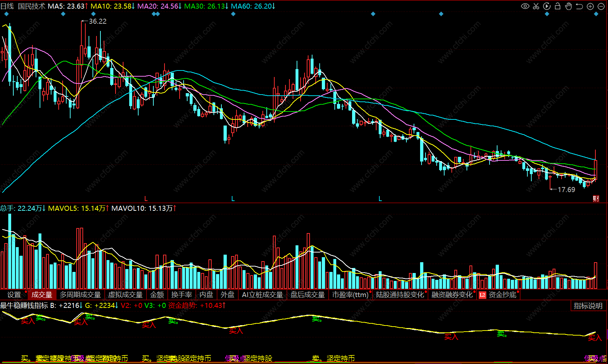The image size is (608, 364).
Task: Click the middle cyan L marker
Action: 233,199
